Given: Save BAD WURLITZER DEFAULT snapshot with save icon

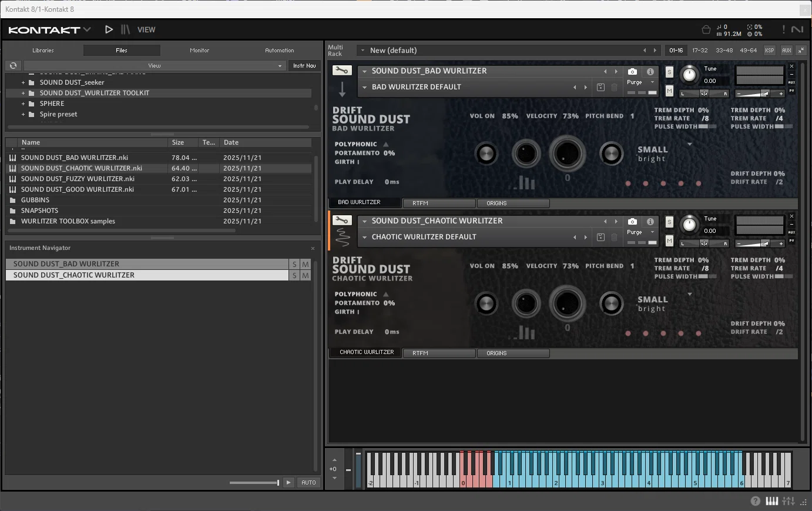Looking at the screenshot, I should [x=600, y=87].
